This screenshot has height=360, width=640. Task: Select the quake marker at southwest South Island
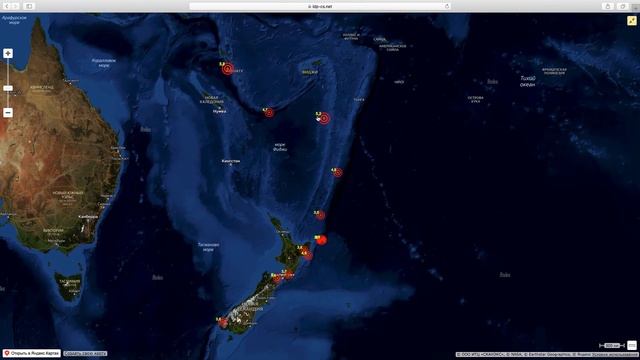[222, 322]
